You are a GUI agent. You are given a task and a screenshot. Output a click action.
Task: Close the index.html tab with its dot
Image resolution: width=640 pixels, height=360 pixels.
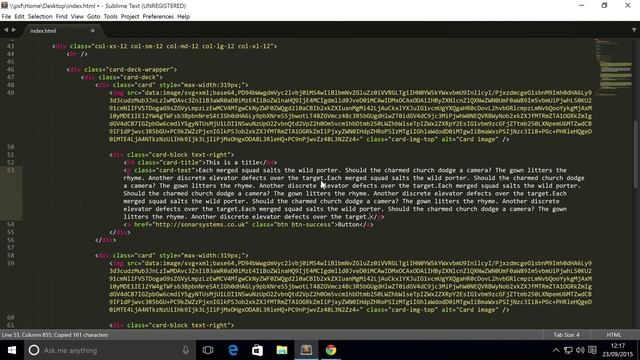[x=93, y=31]
